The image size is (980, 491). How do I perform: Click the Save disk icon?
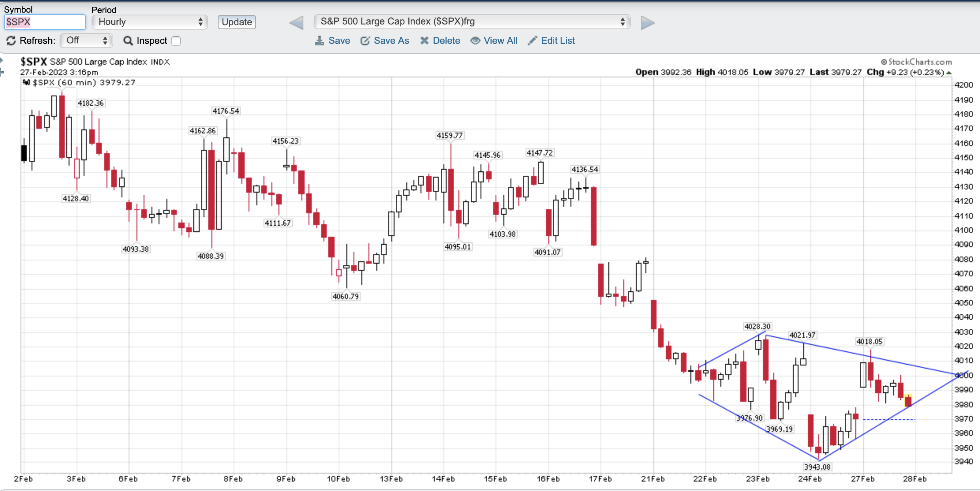319,41
